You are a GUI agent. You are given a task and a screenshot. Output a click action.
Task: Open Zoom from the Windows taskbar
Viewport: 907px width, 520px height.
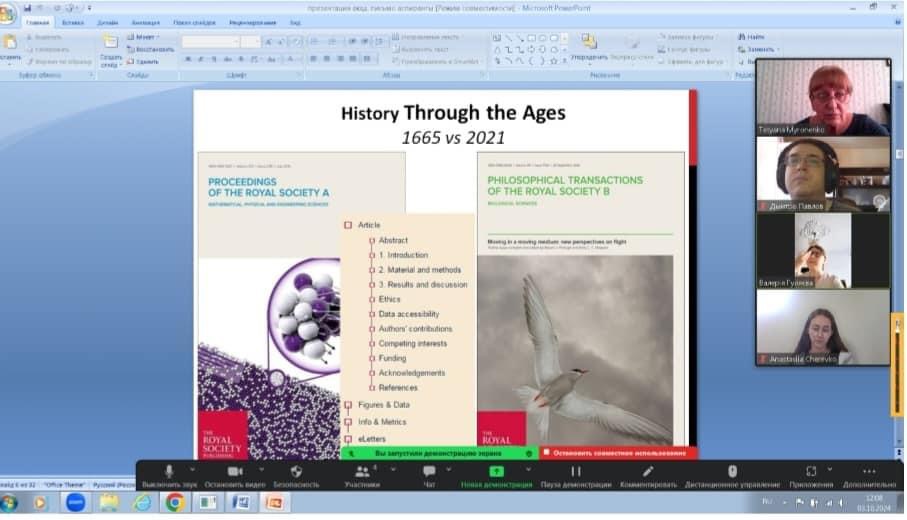click(x=75, y=503)
